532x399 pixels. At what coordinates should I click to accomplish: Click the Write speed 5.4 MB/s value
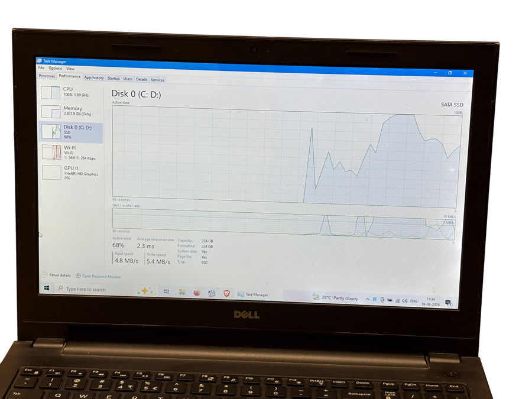(x=158, y=262)
